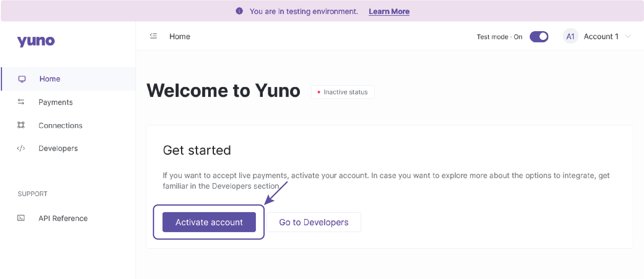The image size is (644, 279).
Task: Click the Home breadcrumb title in header
Action: [180, 36]
